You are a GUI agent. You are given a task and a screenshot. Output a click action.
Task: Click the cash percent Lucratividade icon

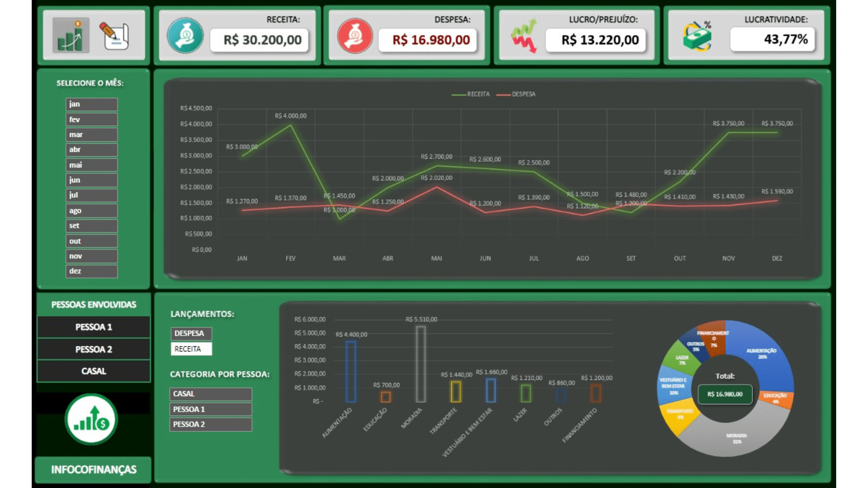click(697, 36)
